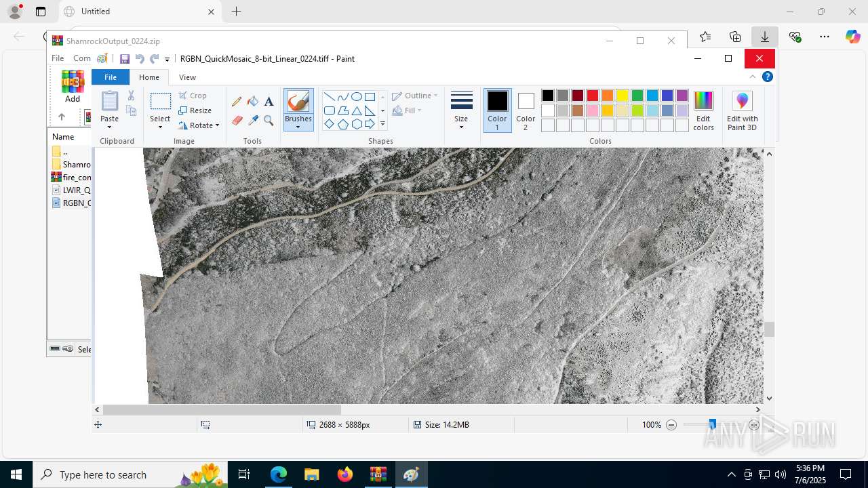Click the Paste clipboard icon

(x=109, y=101)
